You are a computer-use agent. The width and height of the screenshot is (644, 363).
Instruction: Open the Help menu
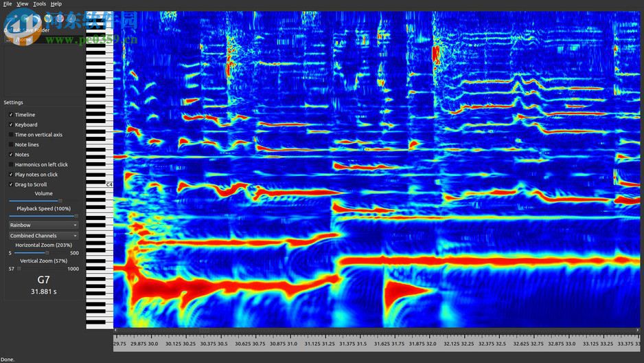tap(56, 3)
